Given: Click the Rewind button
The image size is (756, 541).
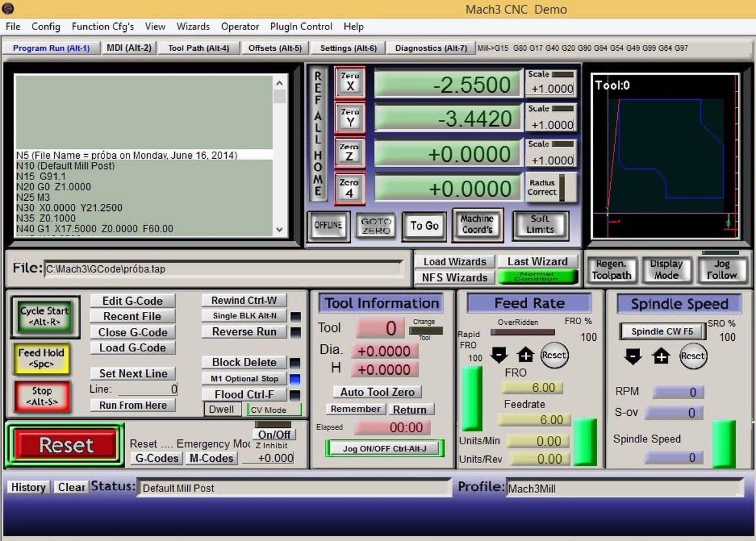Looking at the screenshot, I should (x=245, y=300).
